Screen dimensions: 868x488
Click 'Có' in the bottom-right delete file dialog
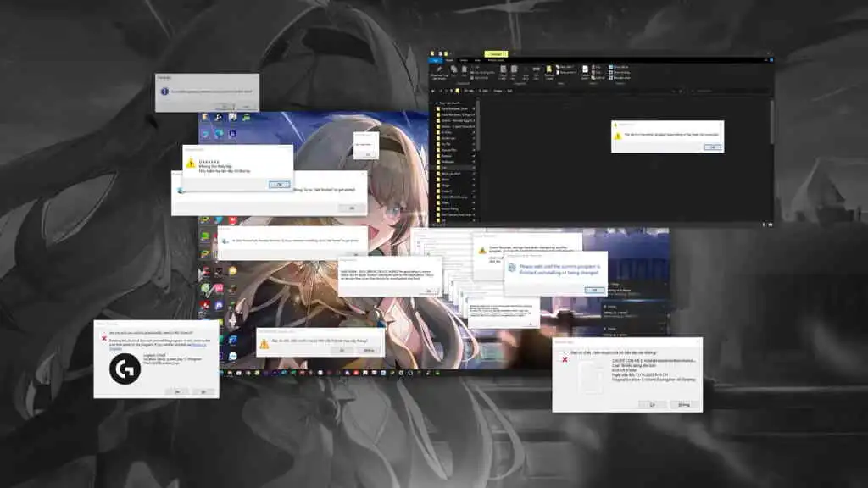click(x=652, y=404)
